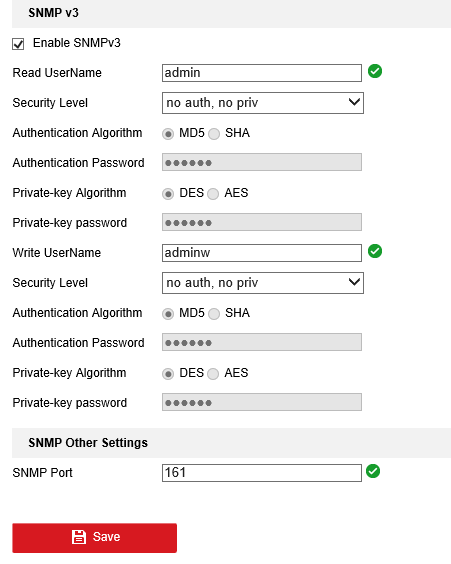Uncheck the Enable SNMPv3 checkbox
Screen dimensions: 451x564
(18, 44)
